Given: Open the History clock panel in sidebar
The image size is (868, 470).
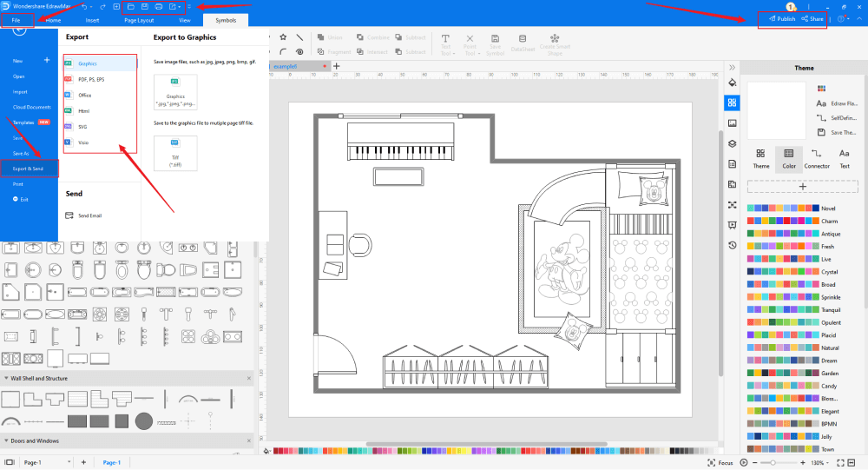Looking at the screenshot, I should click(732, 245).
